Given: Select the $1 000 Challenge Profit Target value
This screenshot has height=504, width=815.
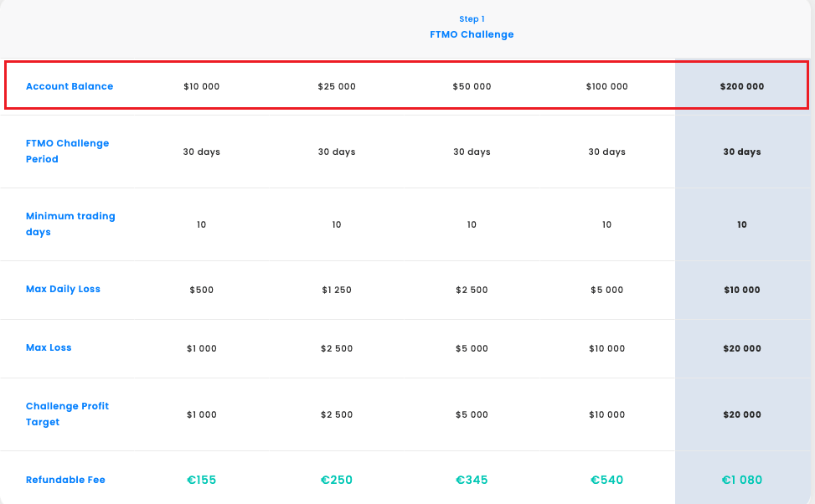Looking at the screenshot, I should click(202, 414).
